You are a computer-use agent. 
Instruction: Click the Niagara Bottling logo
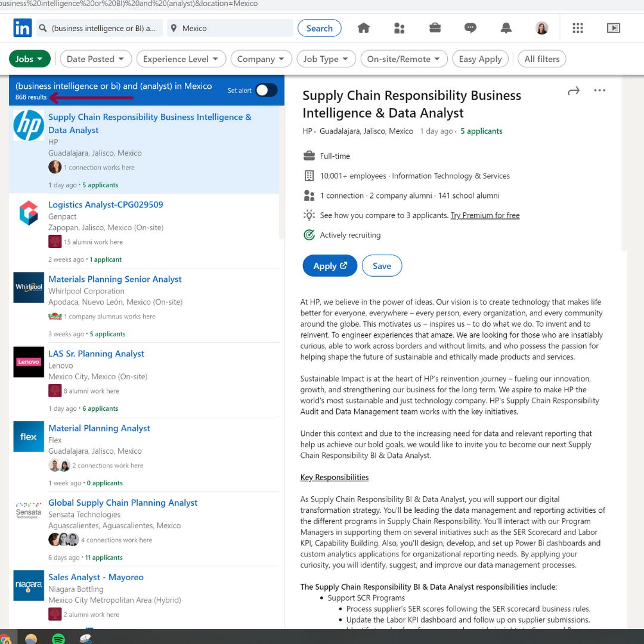pos(29,586)
